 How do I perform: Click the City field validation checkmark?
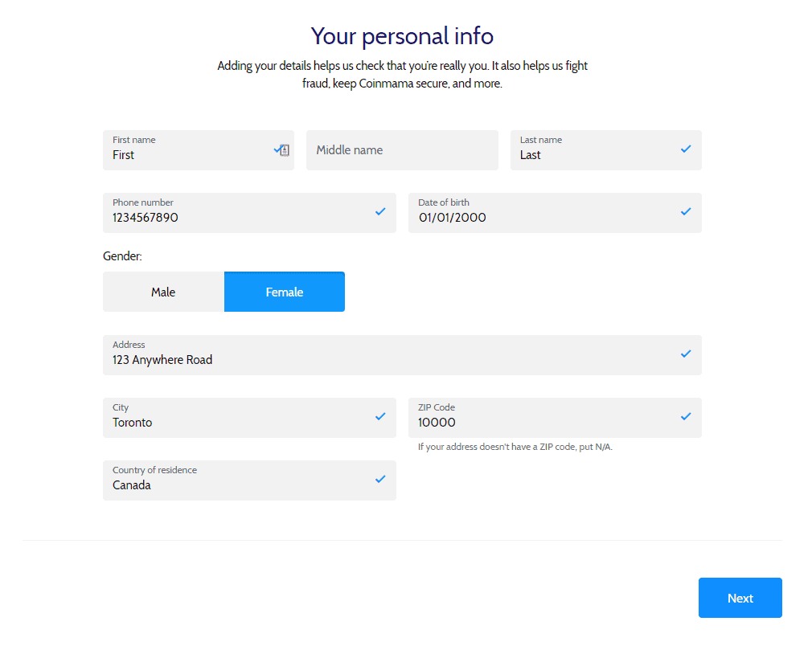379,416
